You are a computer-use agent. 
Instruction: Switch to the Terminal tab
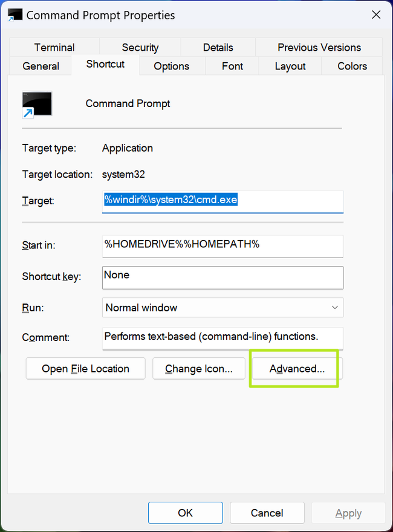point(54,47)
